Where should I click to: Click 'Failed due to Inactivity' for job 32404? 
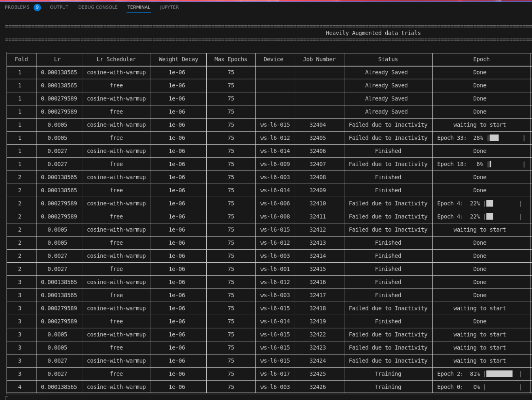tap(388, 125)
